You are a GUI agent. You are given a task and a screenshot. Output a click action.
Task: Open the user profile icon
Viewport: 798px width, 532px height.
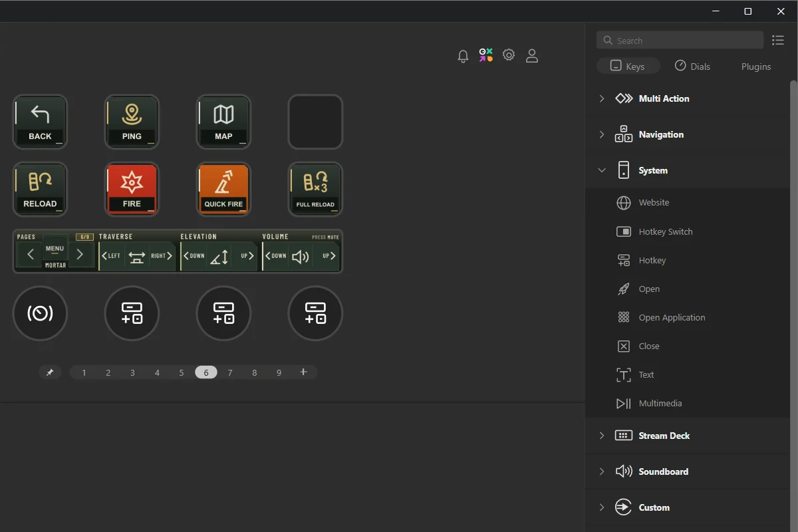(532, 56)
